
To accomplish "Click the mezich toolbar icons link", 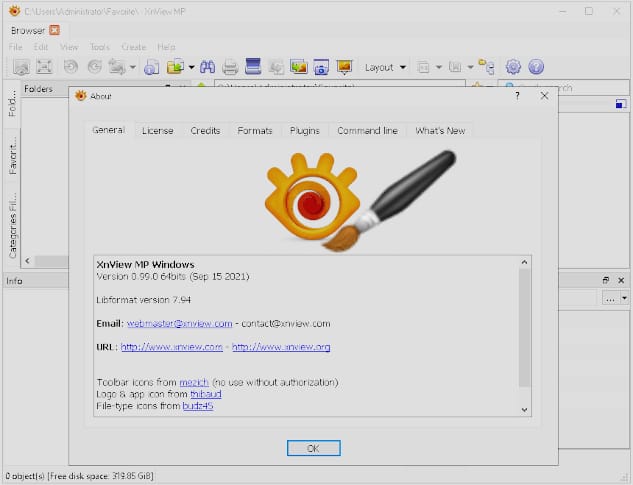I will point(194,382).
